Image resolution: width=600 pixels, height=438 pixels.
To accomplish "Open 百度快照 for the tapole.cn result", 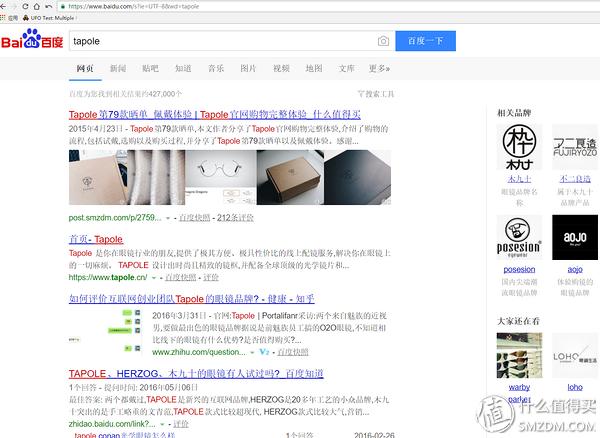I will tap(181, 277).
